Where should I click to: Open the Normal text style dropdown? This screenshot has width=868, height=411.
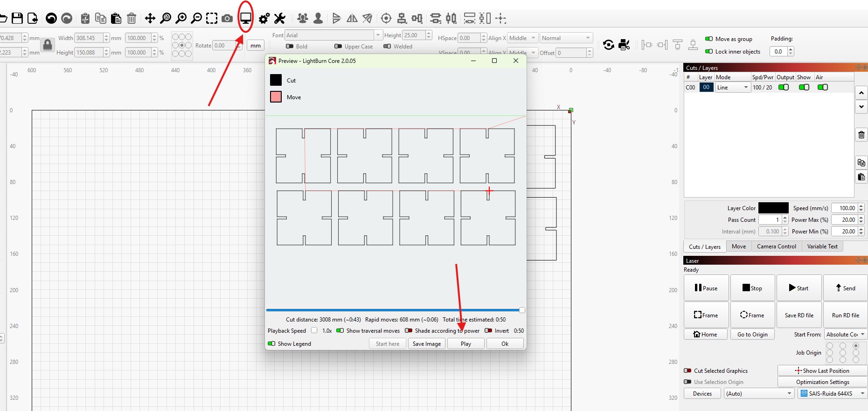tap(566, 38)
